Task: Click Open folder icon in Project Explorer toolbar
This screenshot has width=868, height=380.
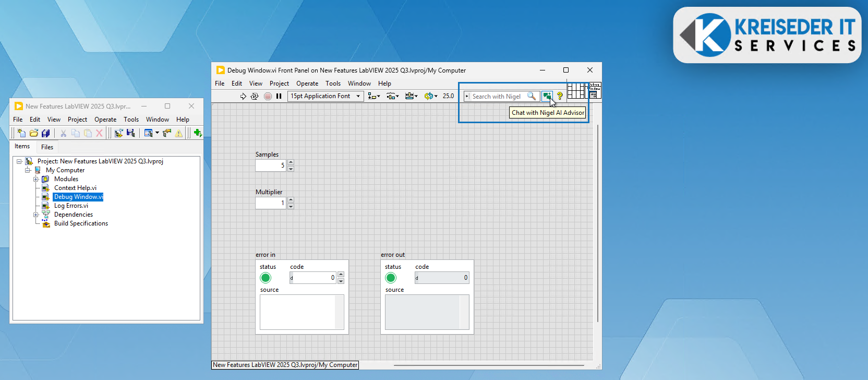Action: pyautogui.click(x=34, y=133)
